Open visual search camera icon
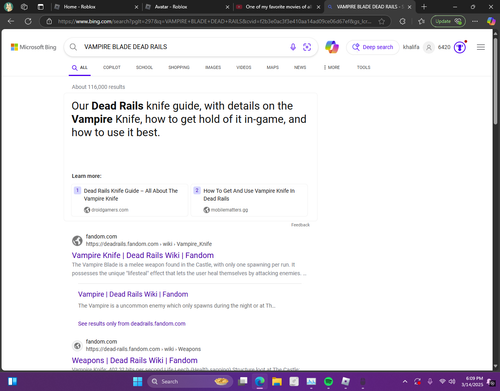500x391 pixels. tap(307, 47)
